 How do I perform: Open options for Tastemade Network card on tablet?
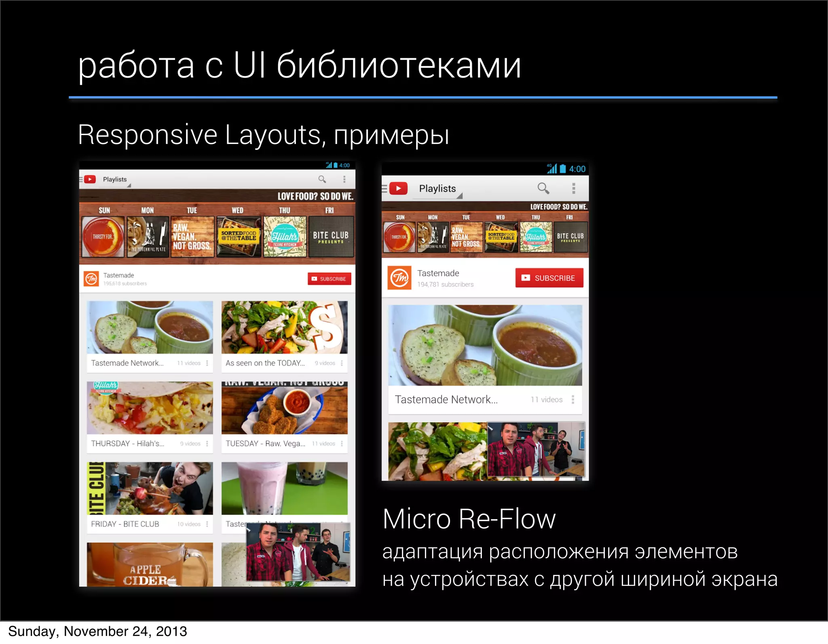click(207, 363)
